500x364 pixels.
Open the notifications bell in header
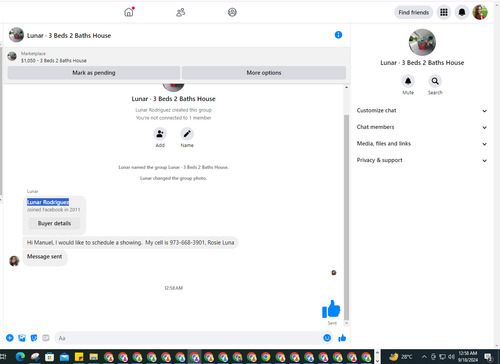click(462, 12)
